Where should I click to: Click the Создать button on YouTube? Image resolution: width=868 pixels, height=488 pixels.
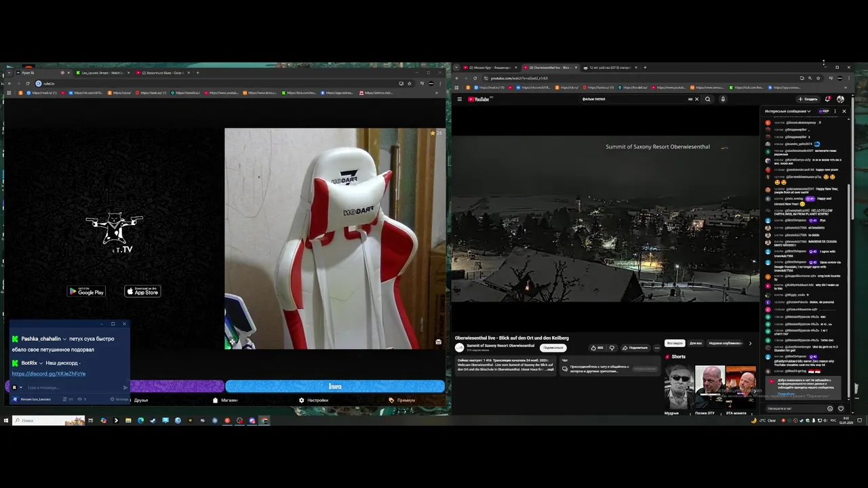[x=808, y=99]
